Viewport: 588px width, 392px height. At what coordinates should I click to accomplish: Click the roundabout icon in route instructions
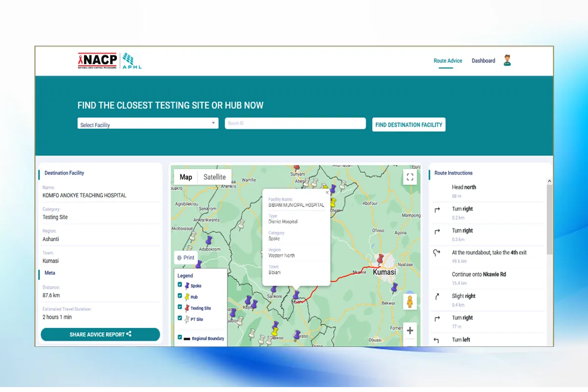(437, 253)
